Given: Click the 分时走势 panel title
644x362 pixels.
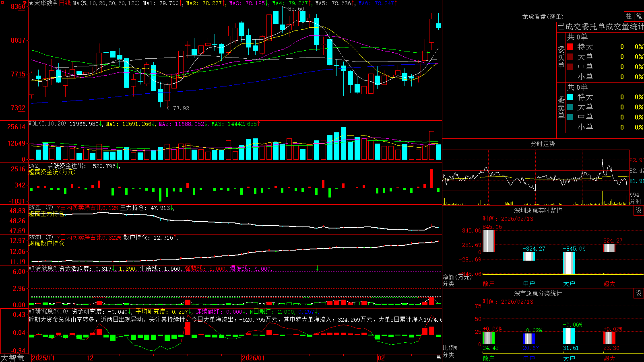Looking at the screenshot, I should tap(543, 144).
